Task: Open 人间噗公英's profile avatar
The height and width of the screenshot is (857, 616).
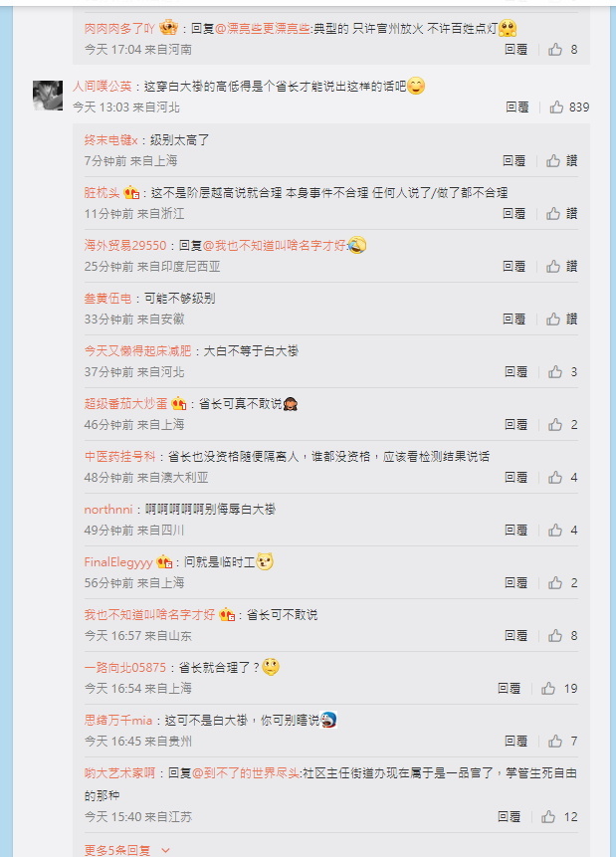Action: [48, 96]
